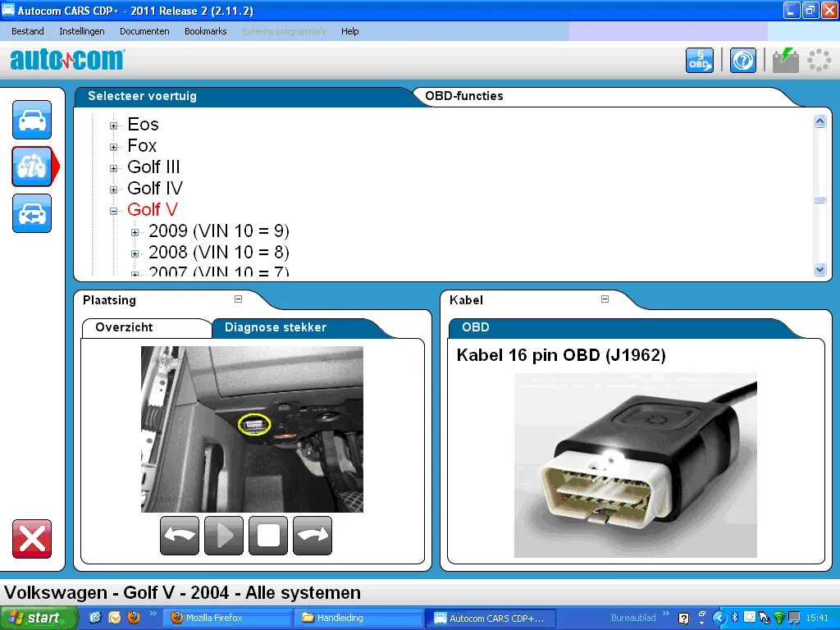Click the battery voltage status icon
Image resolution: width=840 pixels, height=630 pixels.
tap(785, 60)
